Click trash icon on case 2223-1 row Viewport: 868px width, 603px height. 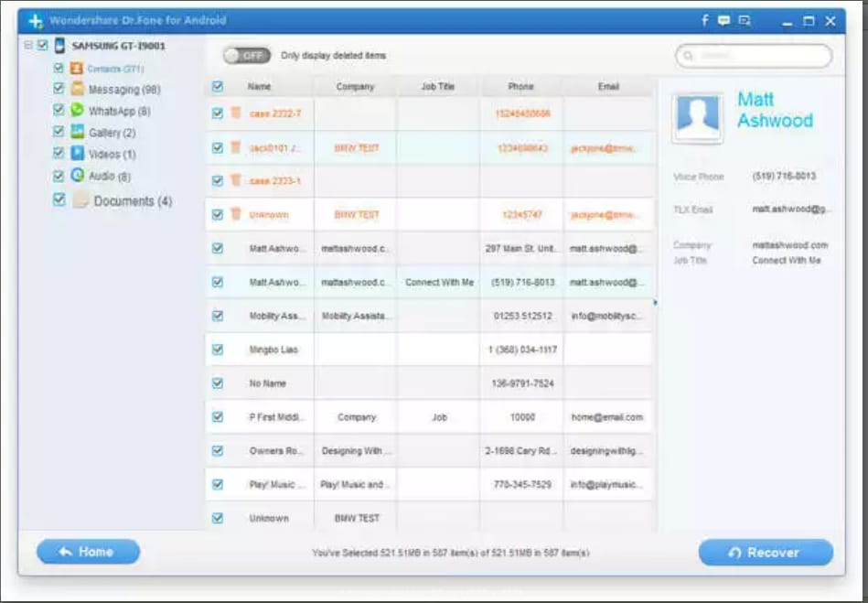pyautogui.click(x=236, y=180)
